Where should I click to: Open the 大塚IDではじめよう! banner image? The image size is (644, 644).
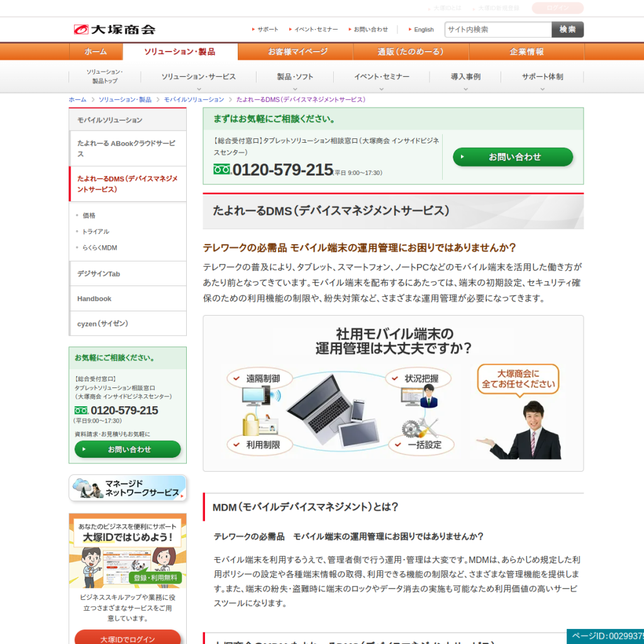128,550
